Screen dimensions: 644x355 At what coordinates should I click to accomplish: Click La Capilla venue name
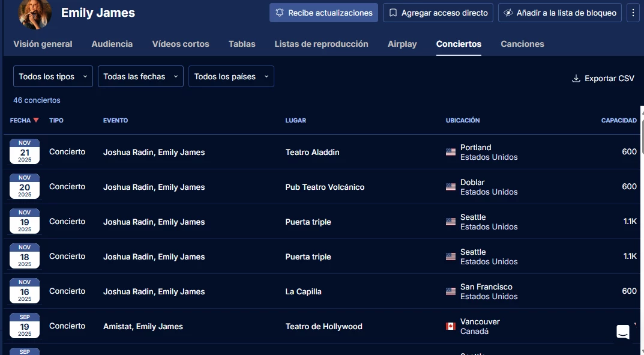(x=304, y=291)
